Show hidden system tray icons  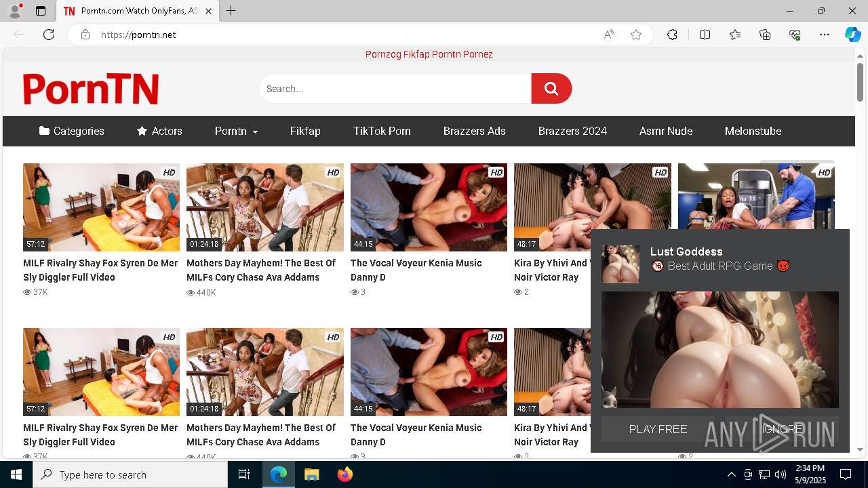coord(731,474)
